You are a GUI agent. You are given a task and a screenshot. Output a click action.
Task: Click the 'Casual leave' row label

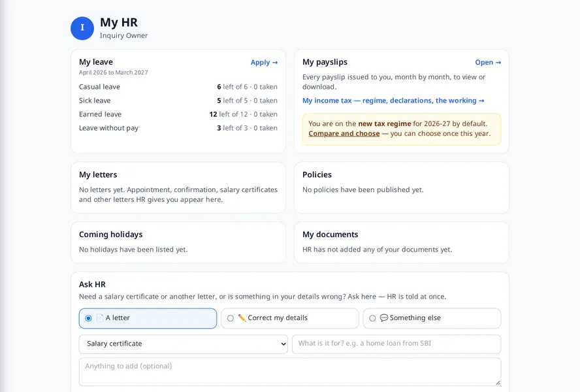tap(99, 87)
